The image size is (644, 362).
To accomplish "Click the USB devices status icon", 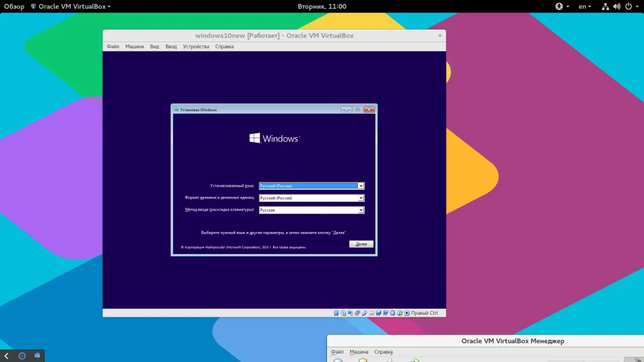I will 365,312.
